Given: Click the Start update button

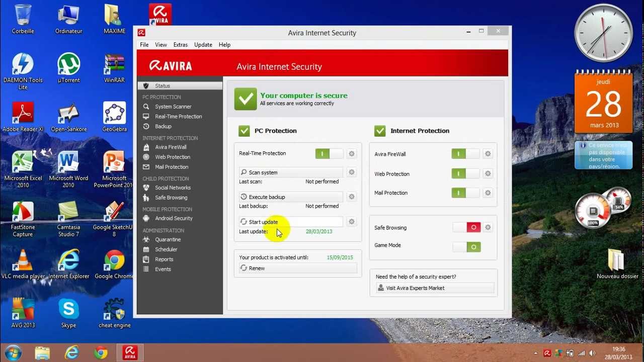Looking at the screenshot, I should click(291, 222).
